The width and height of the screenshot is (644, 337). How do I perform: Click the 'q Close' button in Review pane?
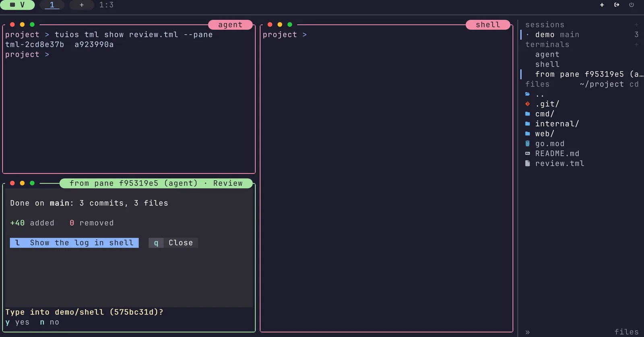click(173, 243)
